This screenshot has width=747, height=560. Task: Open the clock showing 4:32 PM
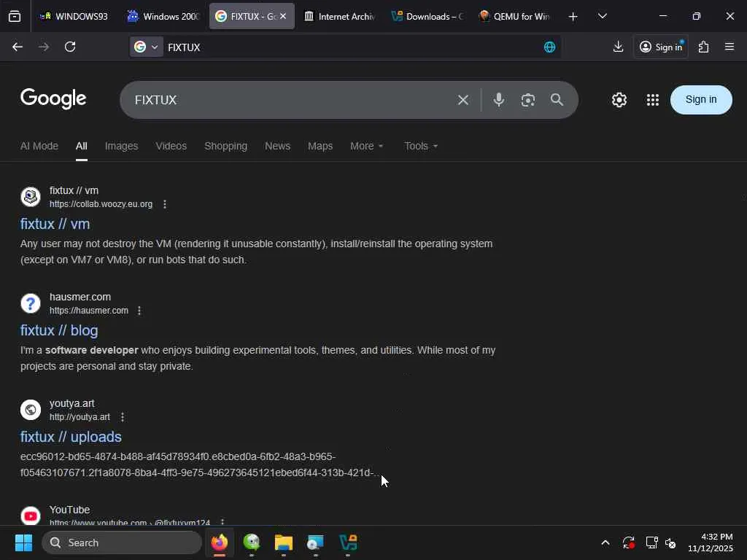click(x=710, y=542)
